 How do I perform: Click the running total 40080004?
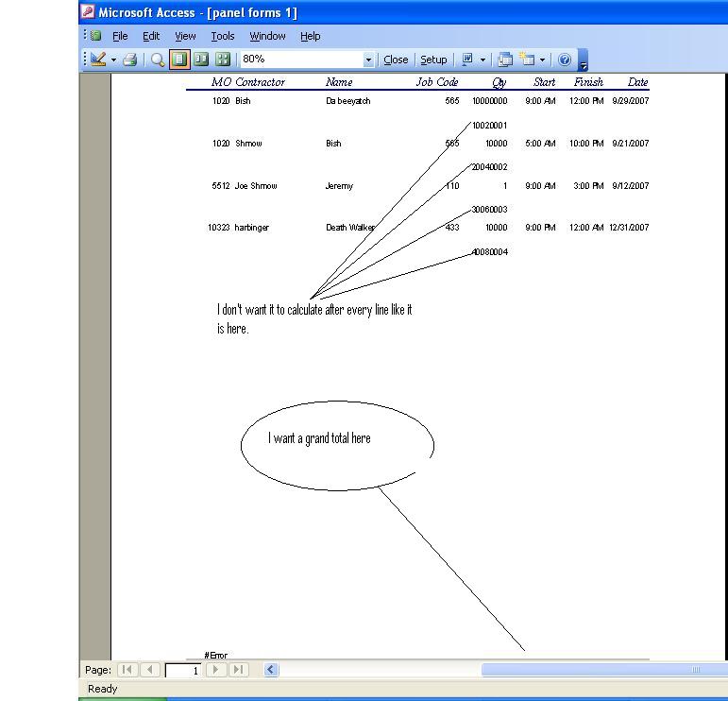point(490,252)
